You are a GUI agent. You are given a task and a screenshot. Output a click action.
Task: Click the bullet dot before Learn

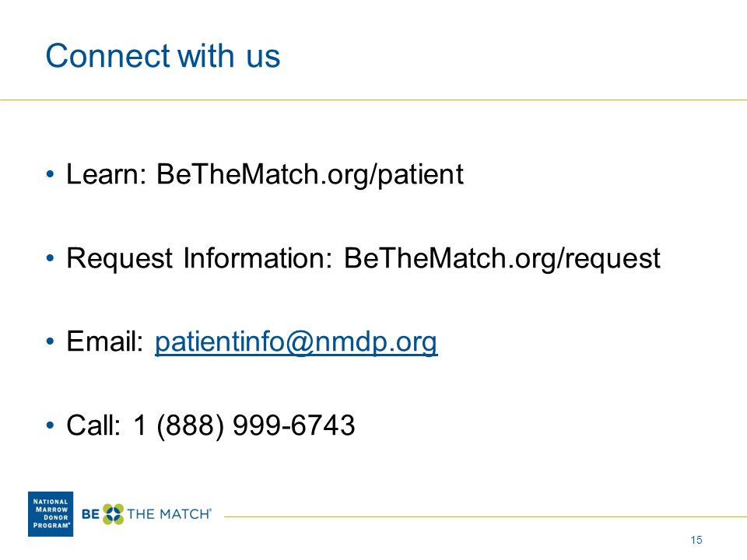coord(50,174)
